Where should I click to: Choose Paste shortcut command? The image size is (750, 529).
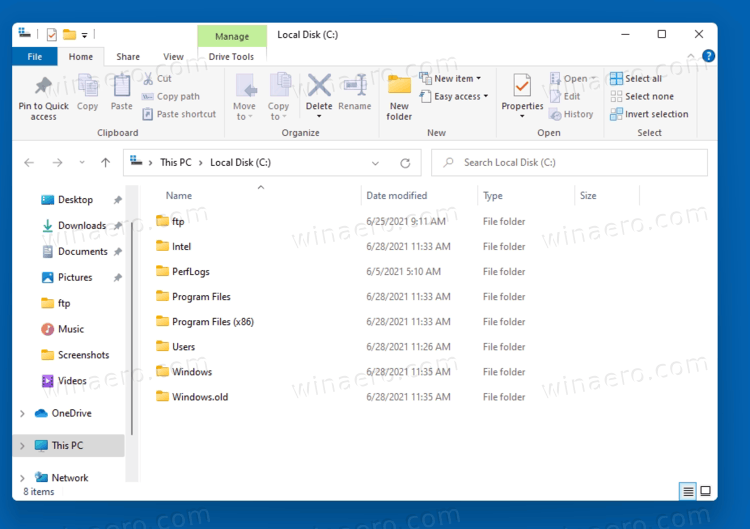point(179,114)
